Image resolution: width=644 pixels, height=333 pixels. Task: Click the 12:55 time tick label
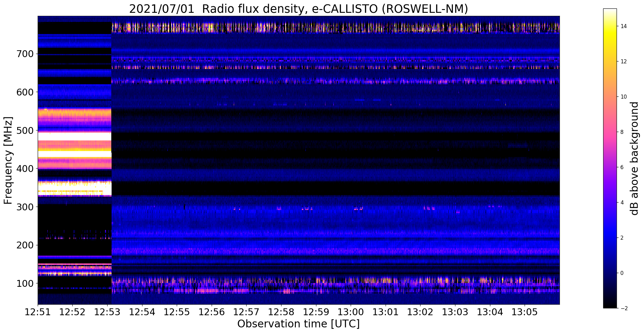click(177, 312)
